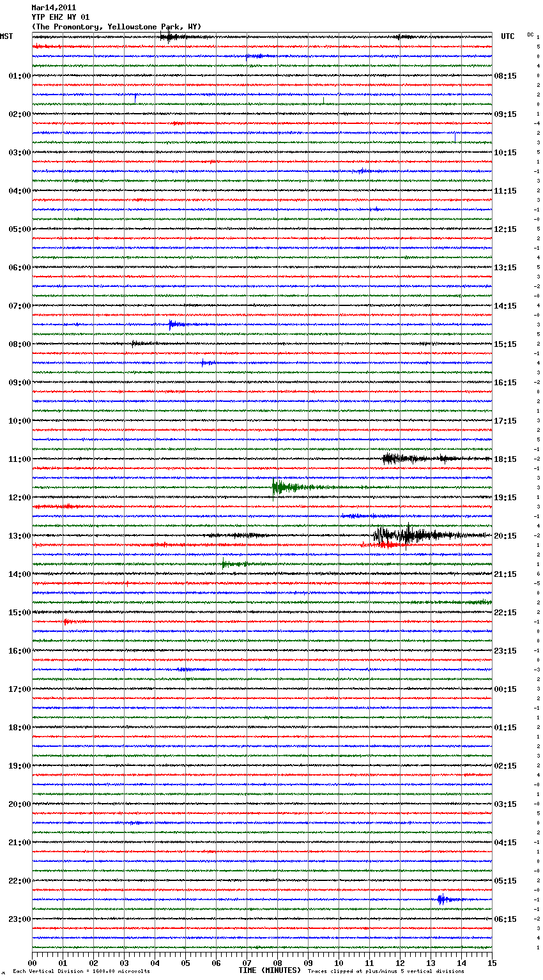Click the 08 minute mark on the bottom axis
This screenshot has width=543, height=980.
coord(277,963)
